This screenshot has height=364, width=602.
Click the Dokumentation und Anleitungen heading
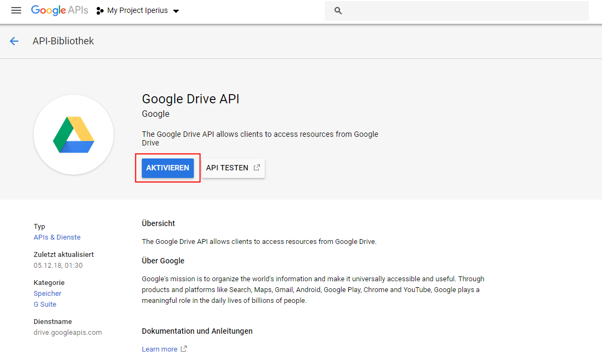(198, 331)
